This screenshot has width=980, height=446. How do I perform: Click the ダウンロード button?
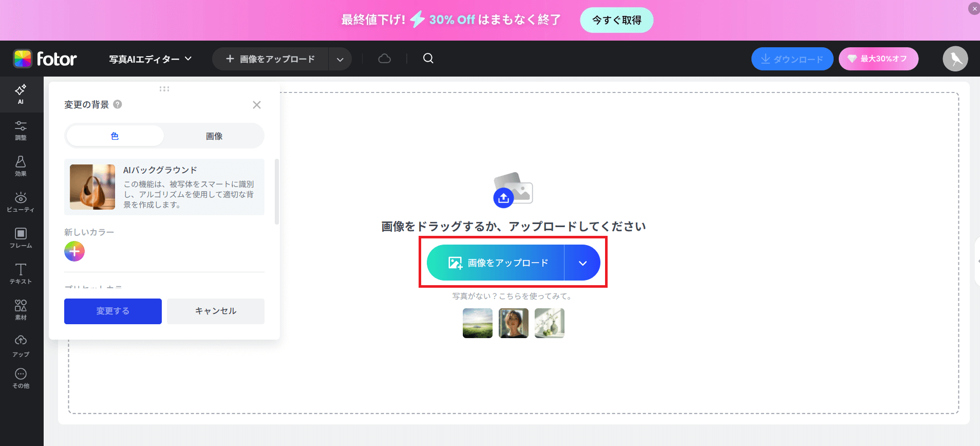click(792, 59)
